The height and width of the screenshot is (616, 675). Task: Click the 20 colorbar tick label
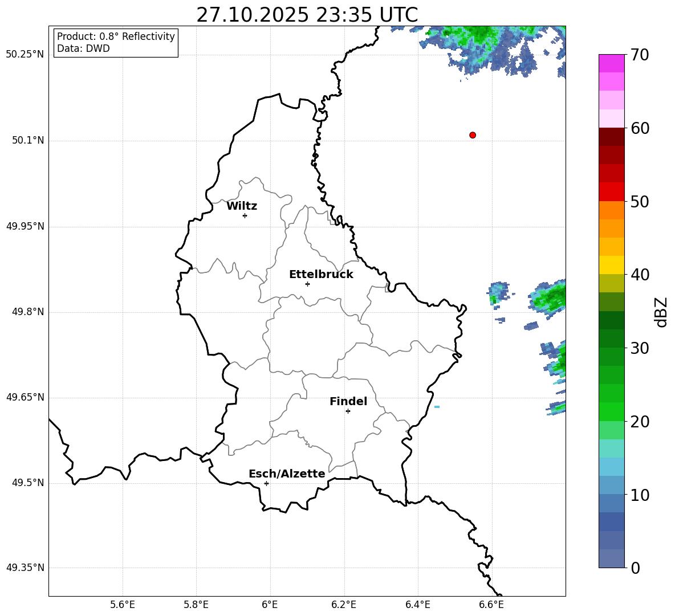point(640,422)
